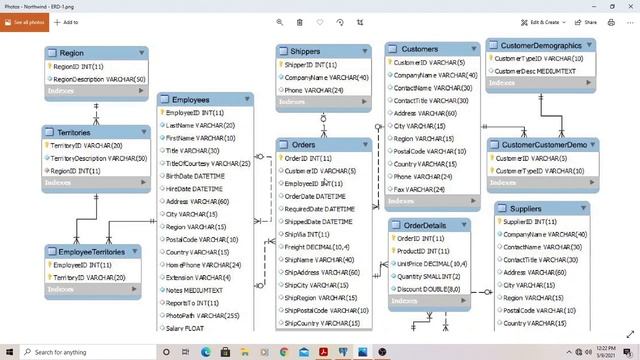
Task: Open the notification center icon
Action: pos(628,352)
